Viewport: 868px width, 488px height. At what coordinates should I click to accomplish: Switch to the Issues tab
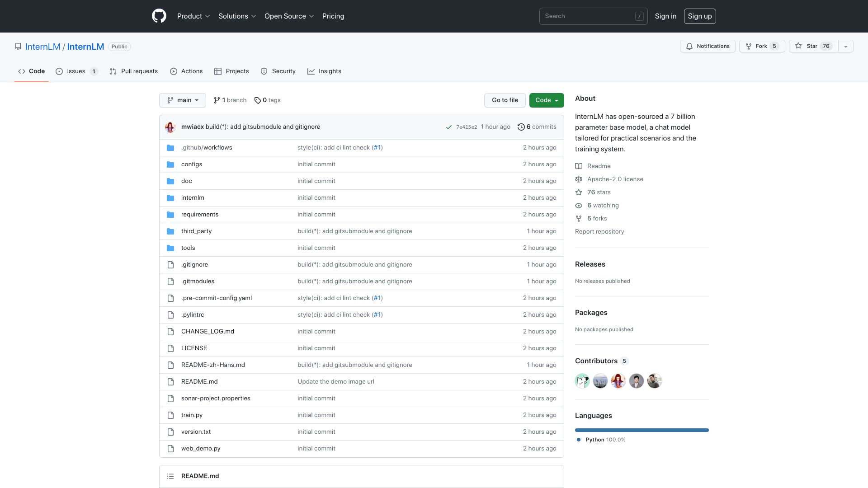[77, 71]
